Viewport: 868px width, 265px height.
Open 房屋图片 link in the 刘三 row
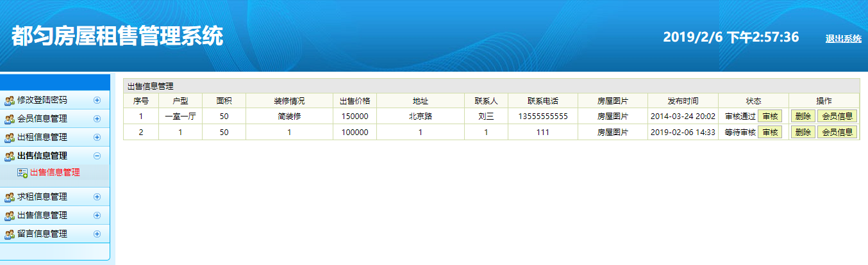point(613,117)
